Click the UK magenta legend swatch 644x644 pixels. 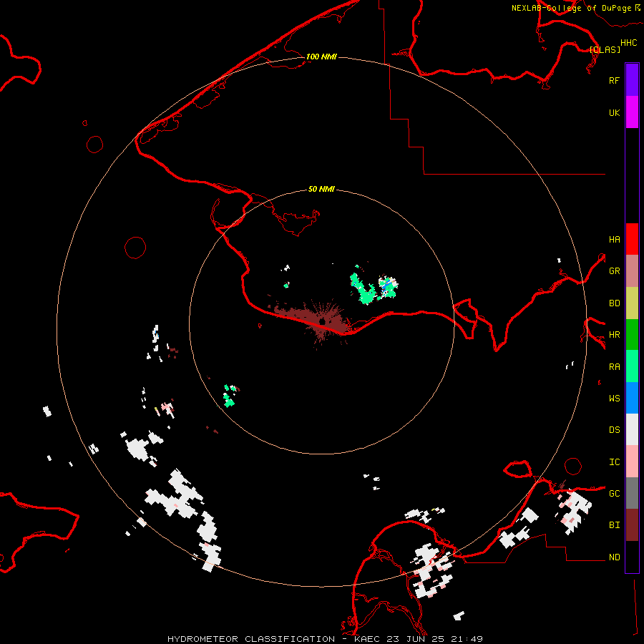[x=632, y=112]
